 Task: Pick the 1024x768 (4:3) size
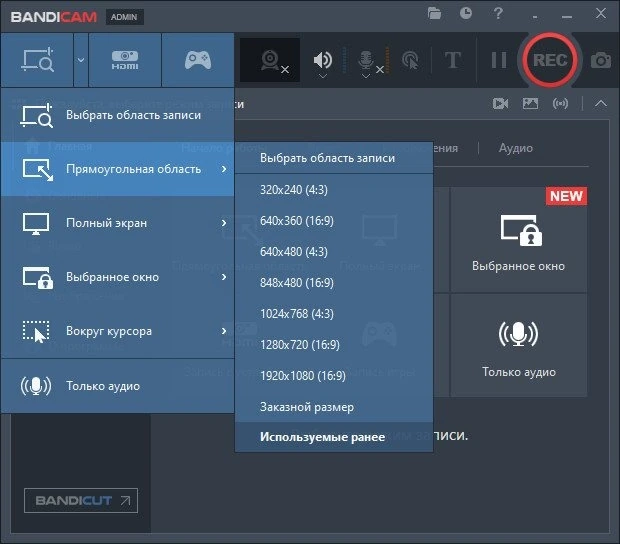(x=334, y=314)
